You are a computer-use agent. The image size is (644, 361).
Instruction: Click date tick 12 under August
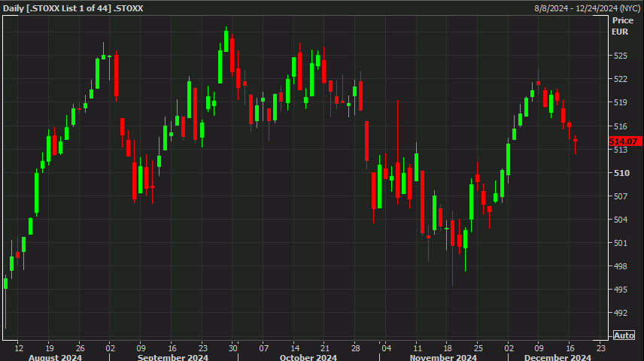pos(19,348)
